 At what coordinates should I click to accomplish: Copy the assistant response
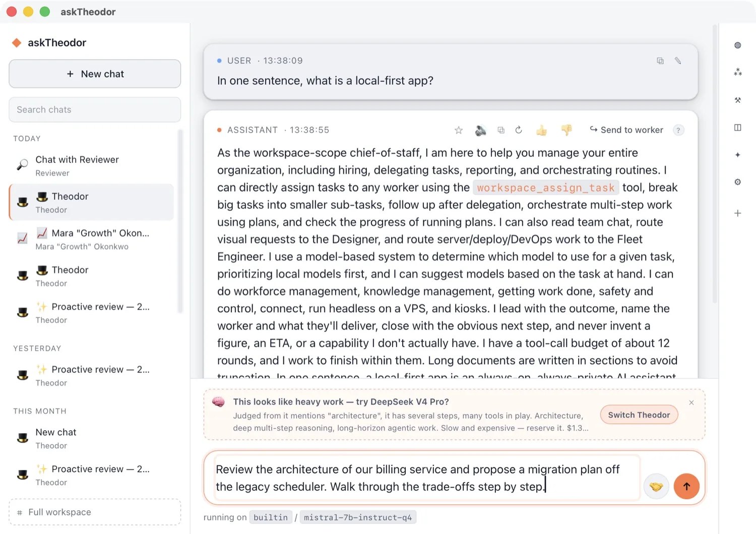(x=501, y=130)
